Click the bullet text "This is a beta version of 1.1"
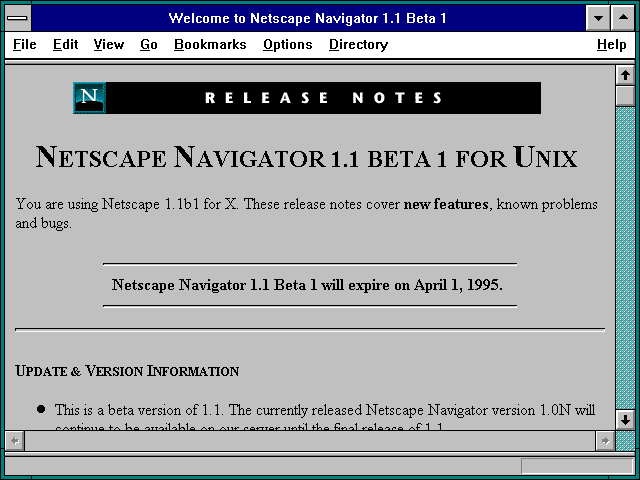The width and height of the screenshot is (640, 480). [139, 410]
